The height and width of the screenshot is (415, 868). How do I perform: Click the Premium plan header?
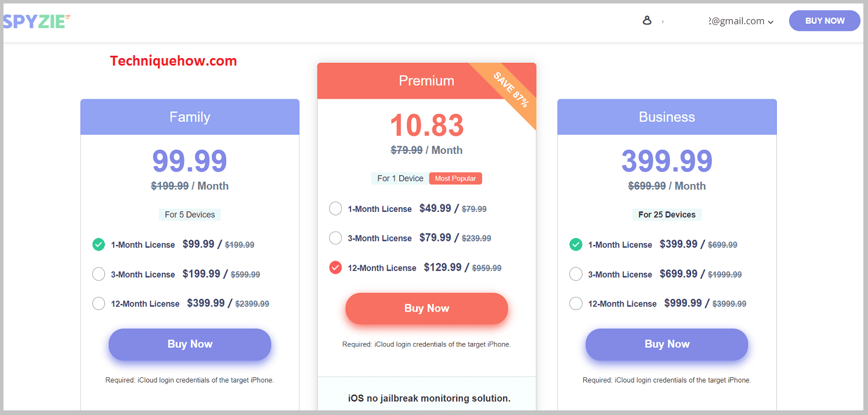click(426, 81)
